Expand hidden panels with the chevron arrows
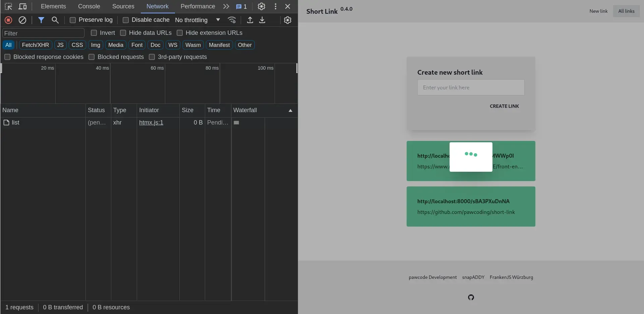This screenshot has height=314, width=644. point(226,6)
